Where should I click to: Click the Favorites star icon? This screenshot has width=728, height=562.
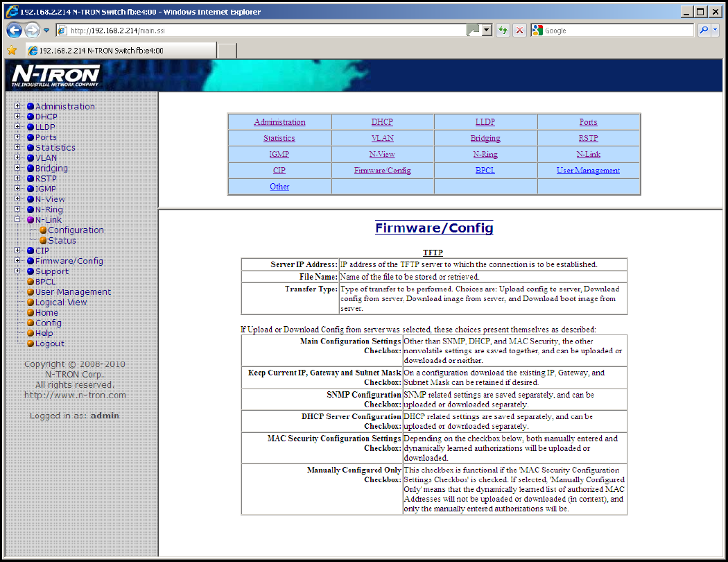click(12, 50)
